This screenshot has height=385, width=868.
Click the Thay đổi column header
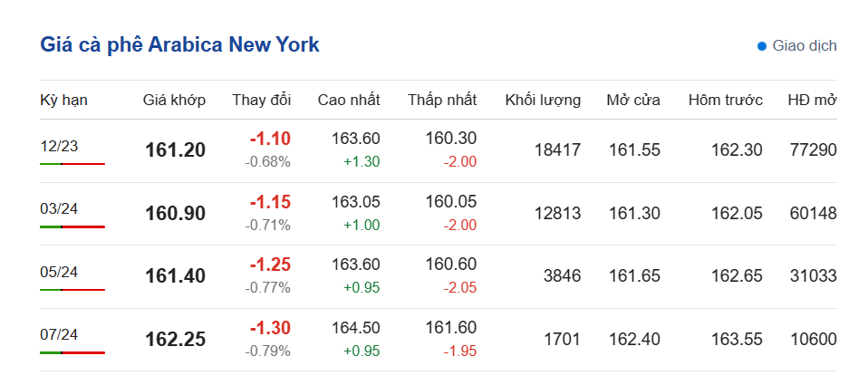tap(261, 100)
